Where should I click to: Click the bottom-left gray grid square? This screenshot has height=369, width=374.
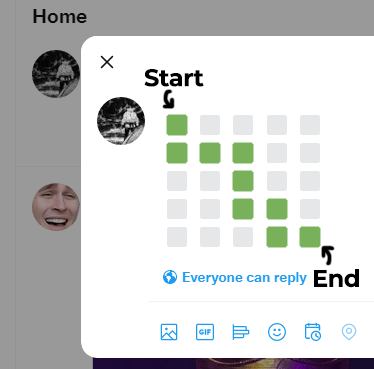[x=177, y=237]
